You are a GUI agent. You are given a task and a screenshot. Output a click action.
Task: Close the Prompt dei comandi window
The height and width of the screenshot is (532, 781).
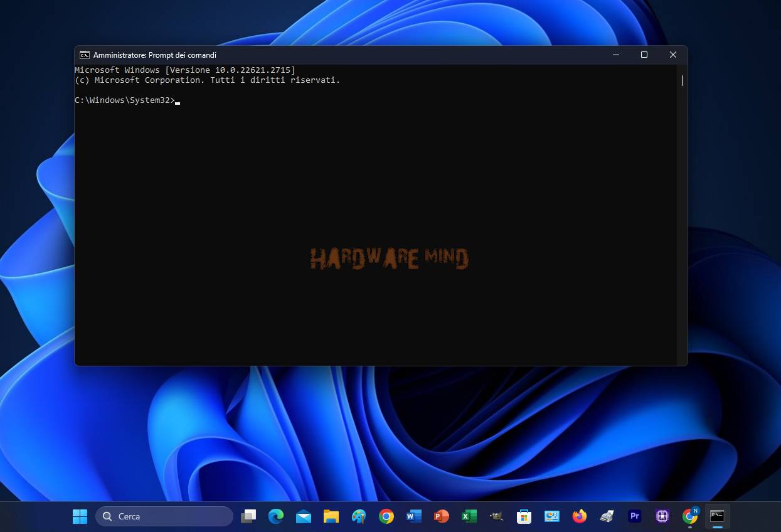tap(673, 55)
